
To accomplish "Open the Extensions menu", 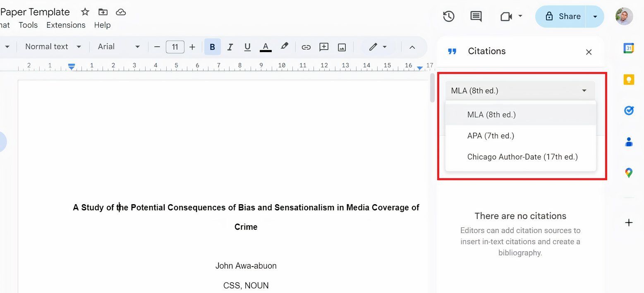I will [x=66, y=25].
